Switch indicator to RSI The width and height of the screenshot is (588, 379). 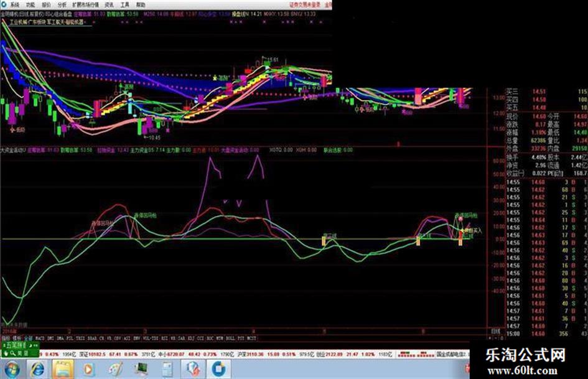point(165,338)
